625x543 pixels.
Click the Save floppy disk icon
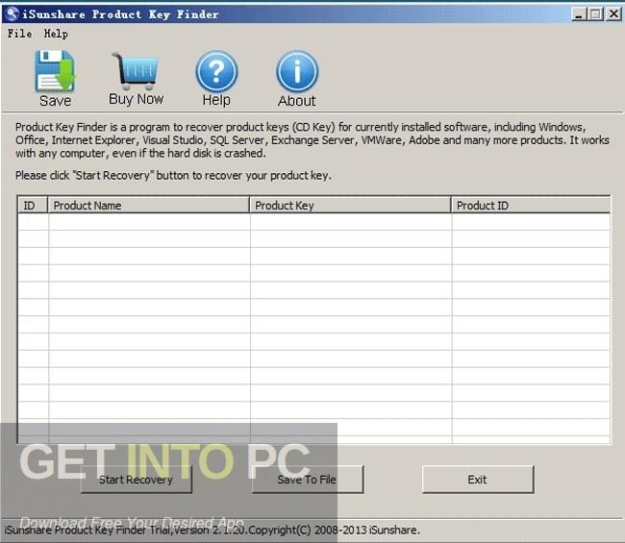[55, 71]
